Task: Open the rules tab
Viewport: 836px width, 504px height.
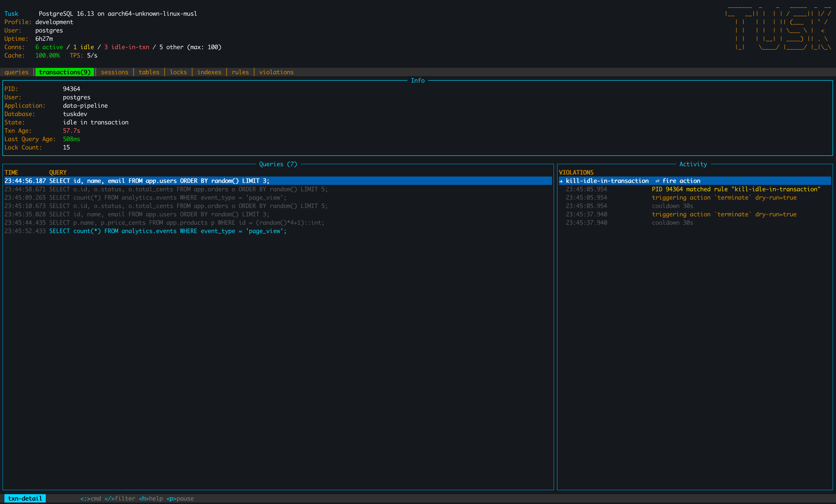Action: click(240, 72)
